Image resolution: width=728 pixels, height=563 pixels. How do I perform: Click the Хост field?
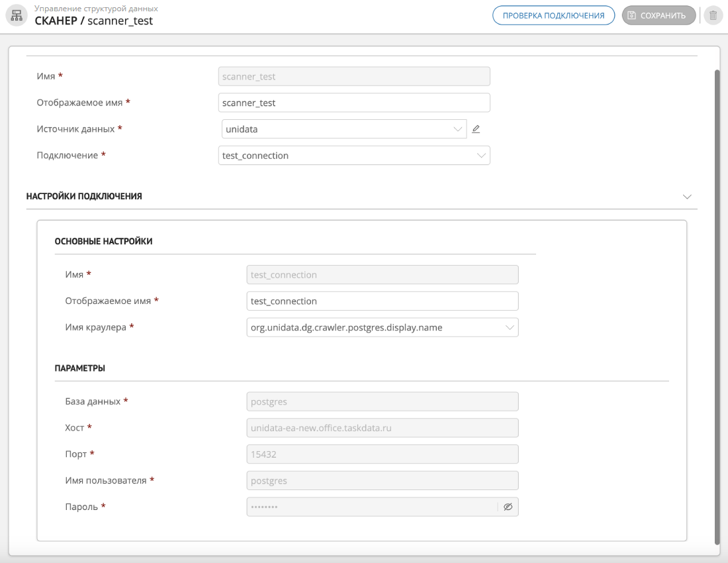(382, 428)
